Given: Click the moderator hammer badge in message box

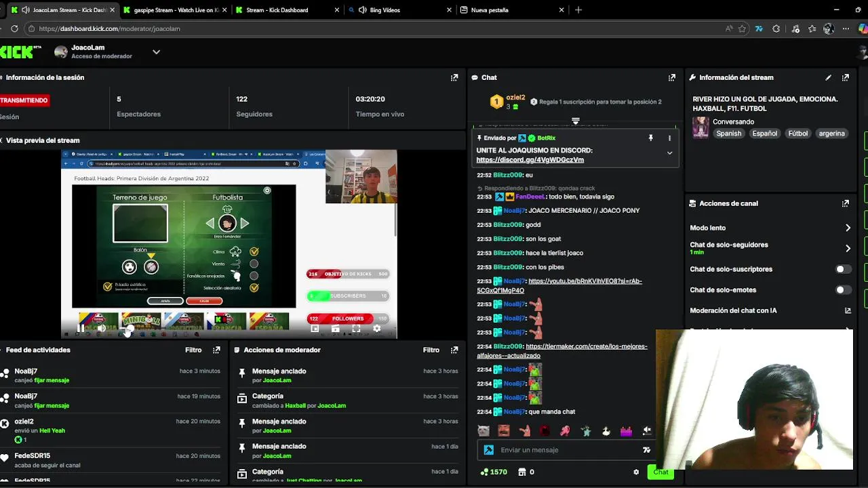Looking at the screenshot, I should point(489,450).
